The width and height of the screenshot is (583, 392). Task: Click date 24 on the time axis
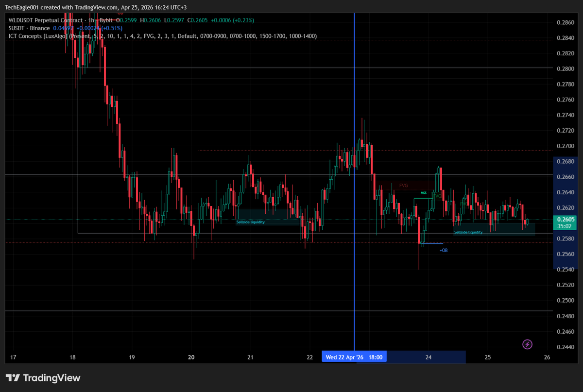coord(429,358)
